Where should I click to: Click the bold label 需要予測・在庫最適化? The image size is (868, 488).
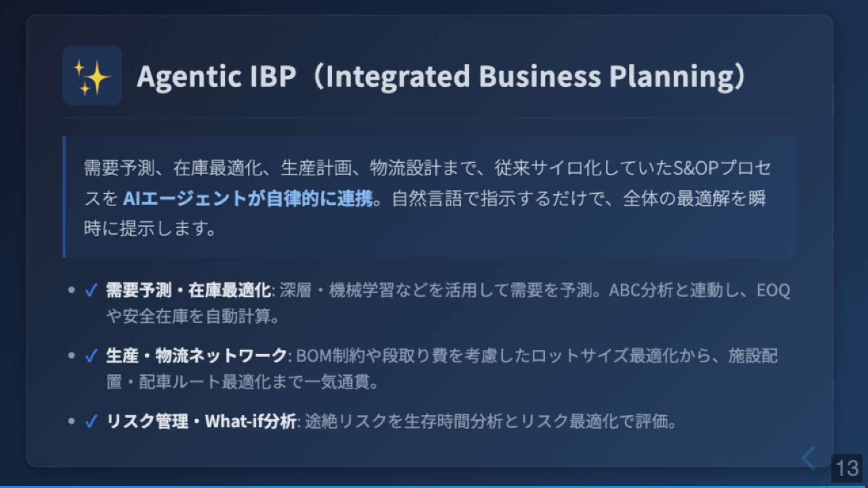tap(188, 290)
